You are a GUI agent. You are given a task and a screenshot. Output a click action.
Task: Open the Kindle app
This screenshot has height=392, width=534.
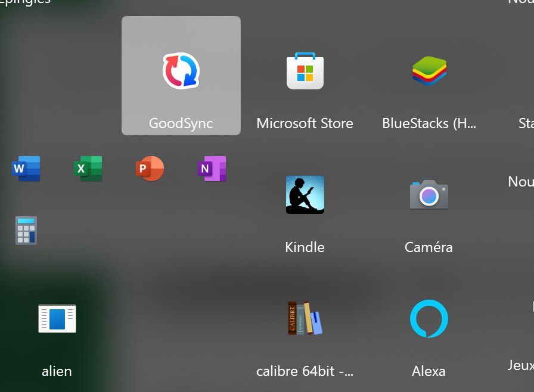305,195
